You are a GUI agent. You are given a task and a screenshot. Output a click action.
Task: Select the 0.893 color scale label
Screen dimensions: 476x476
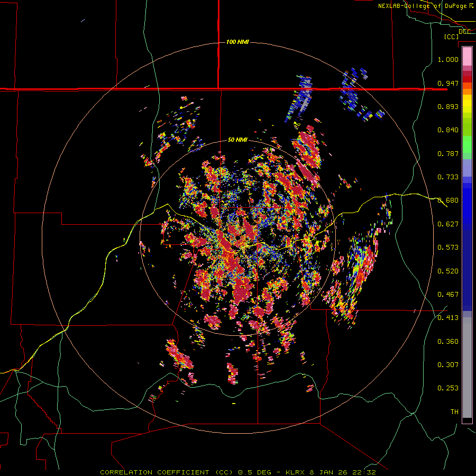(448, 106)
